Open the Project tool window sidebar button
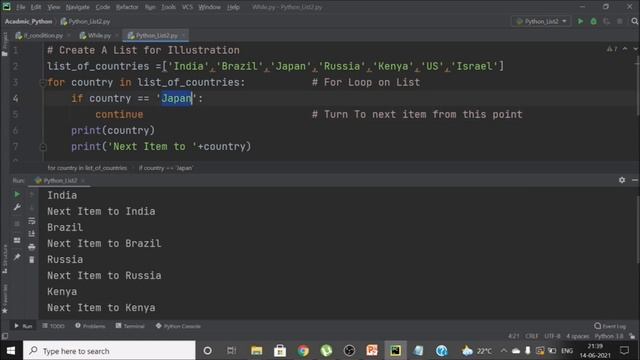This screenshot has width=640, height=360. [x=4, y=44]
